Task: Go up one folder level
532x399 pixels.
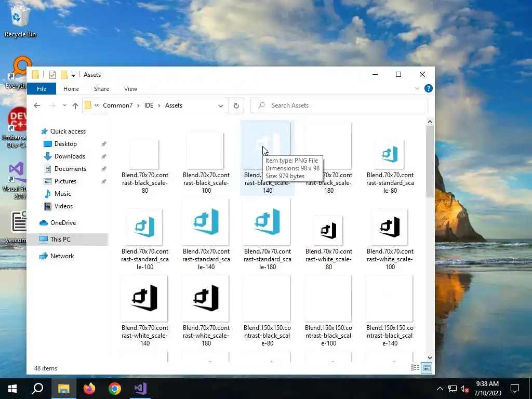Action: 75,105
